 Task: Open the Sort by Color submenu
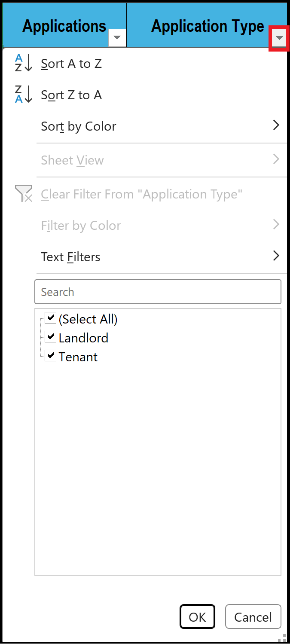point(78,126)
